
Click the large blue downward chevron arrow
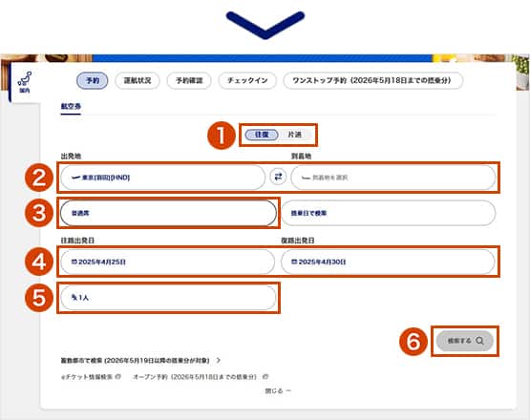click(x=265, y=25)
